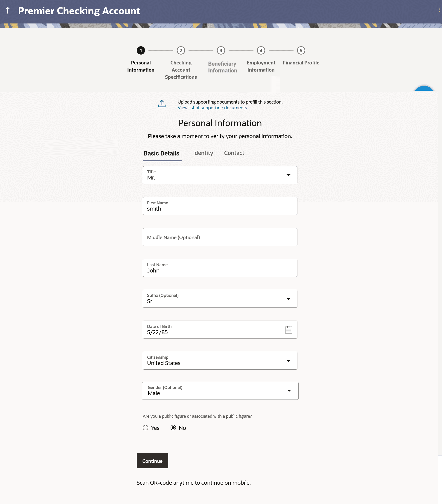This screenshot has width=442, height=504.
Task: Open the Suffix dropdown showing Sr
Action: tap(220, 299)
